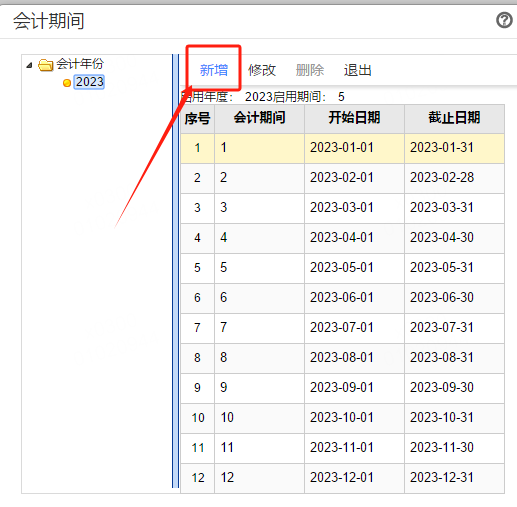517x507 pixels.
Task: Click the 开始日期 column header
Action: [x=354, y=118]
